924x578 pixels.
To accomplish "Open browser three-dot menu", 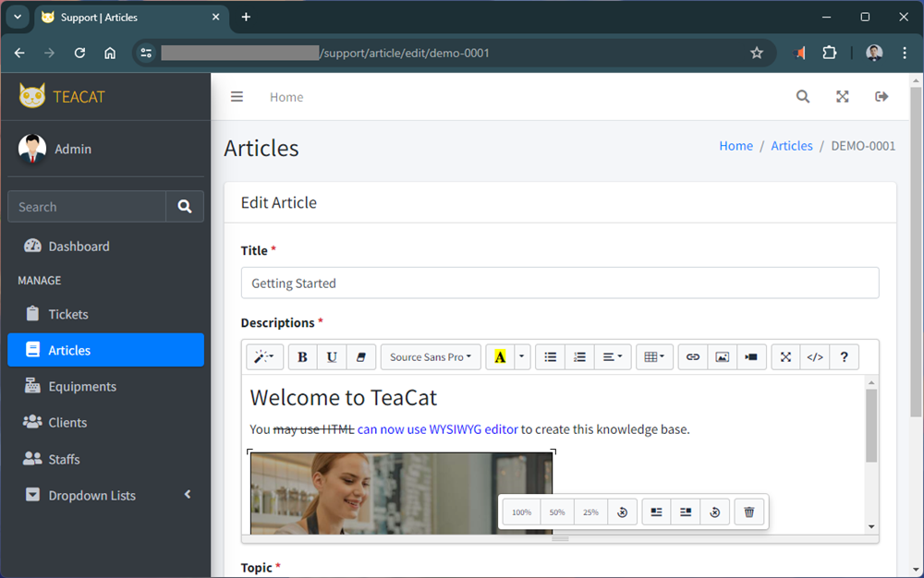I will pyautogui.click(x=905, y=53).
